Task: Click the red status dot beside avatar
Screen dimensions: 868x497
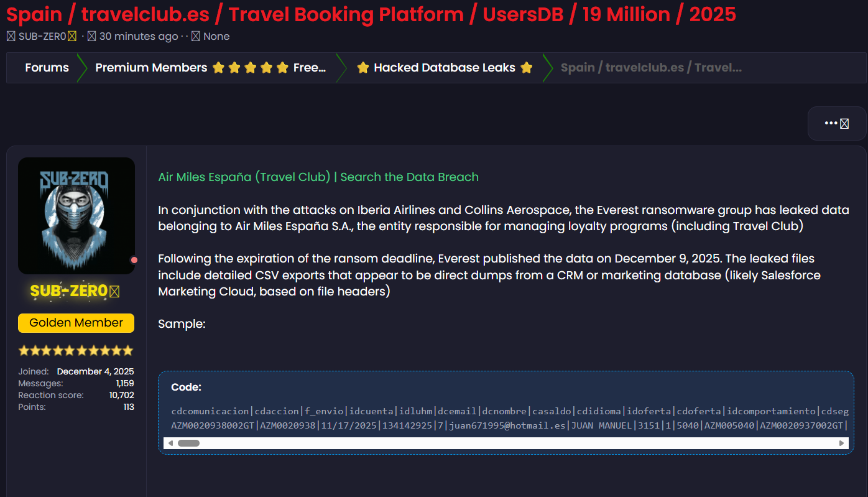Action: (134, 260)
